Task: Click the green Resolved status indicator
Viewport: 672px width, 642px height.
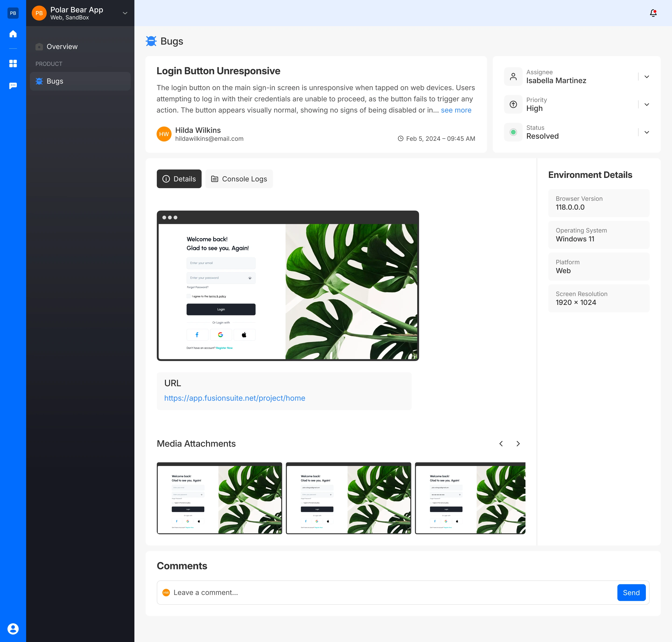Action: point(513,132)
